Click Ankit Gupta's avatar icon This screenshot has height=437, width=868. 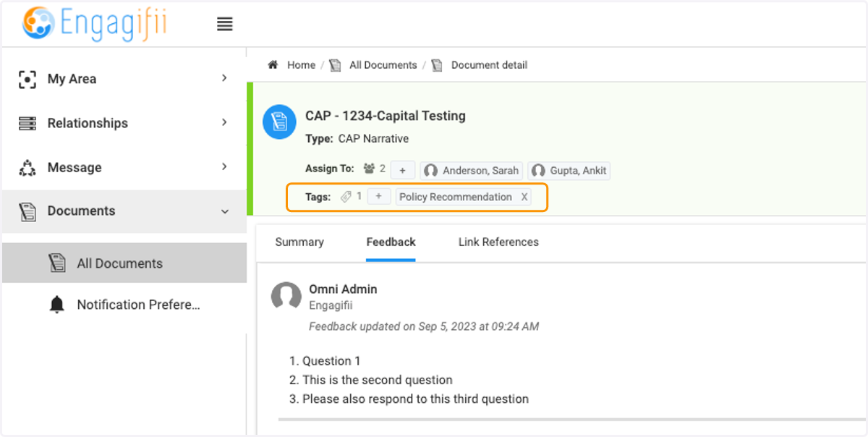click(537, 171)
